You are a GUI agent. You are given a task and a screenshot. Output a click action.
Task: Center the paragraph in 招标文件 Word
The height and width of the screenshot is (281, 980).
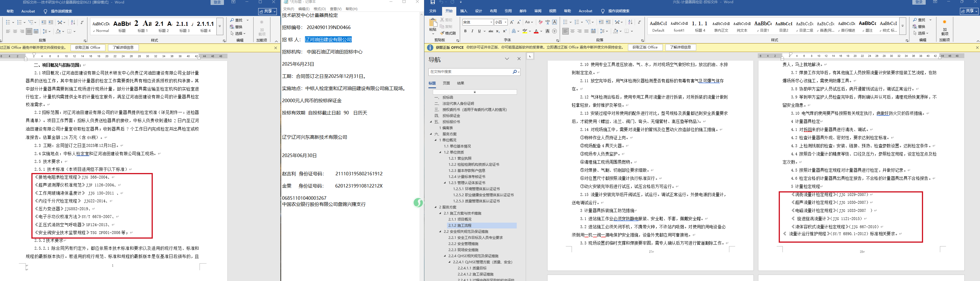pyautogui.click(x=15, y=31)
